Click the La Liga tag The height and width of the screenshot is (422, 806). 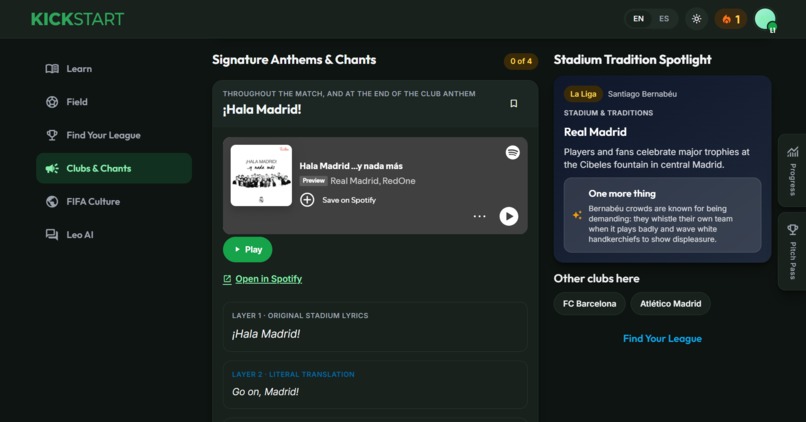(583, 94)
